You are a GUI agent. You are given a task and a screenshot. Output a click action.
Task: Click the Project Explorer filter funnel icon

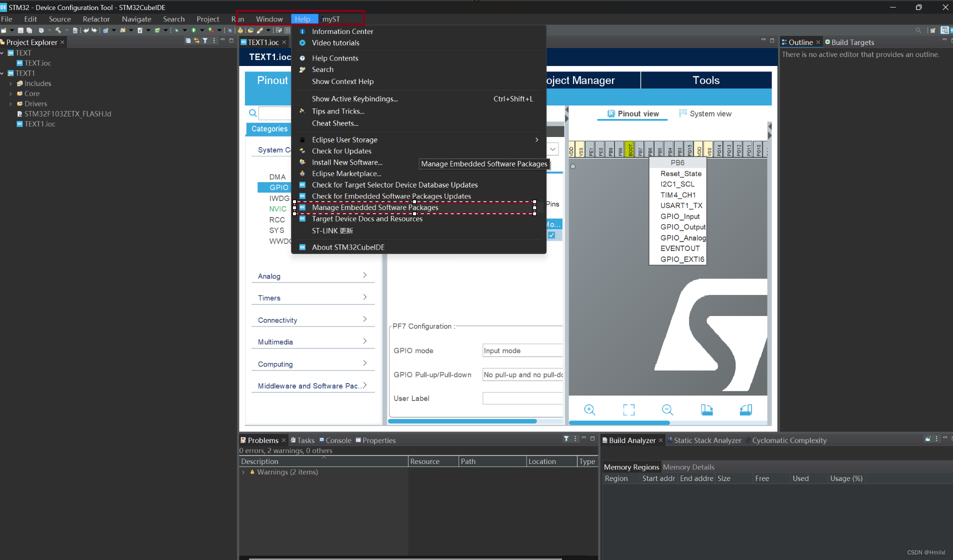(205, 40)
